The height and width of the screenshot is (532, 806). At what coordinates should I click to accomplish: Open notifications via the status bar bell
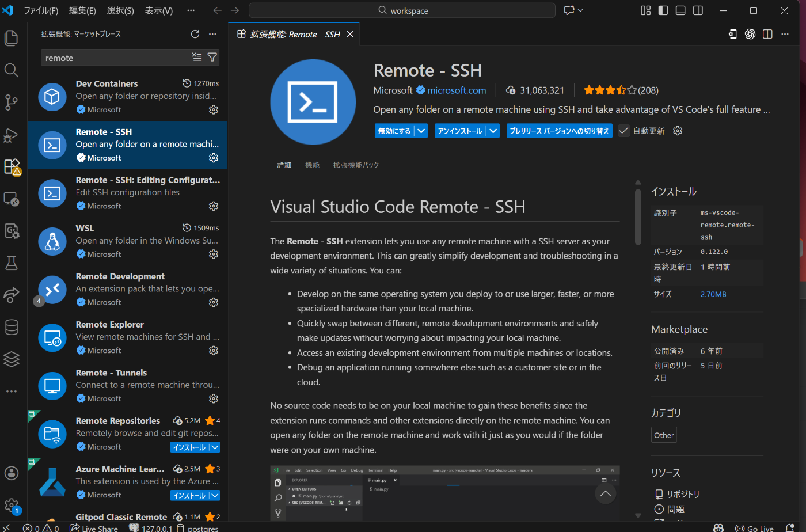tap(789, 527)
